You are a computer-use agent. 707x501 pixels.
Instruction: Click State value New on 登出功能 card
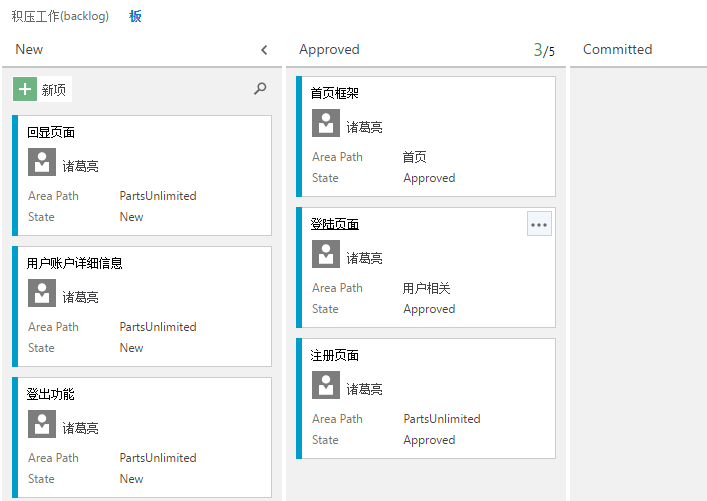[x=131, y=479]
